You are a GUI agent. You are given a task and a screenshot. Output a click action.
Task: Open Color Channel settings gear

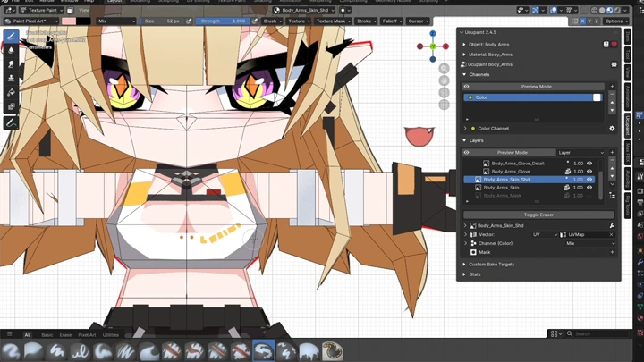(612, 129)
